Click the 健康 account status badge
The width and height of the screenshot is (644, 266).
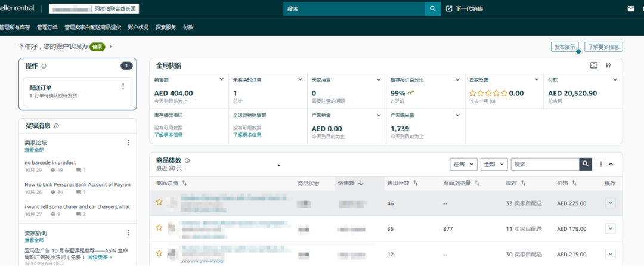point(97,47)
